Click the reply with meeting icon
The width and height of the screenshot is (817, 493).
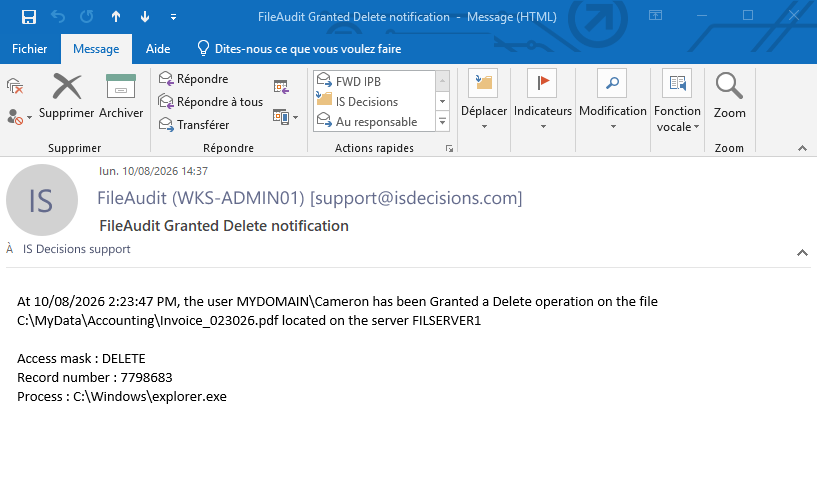pos(281,87)
